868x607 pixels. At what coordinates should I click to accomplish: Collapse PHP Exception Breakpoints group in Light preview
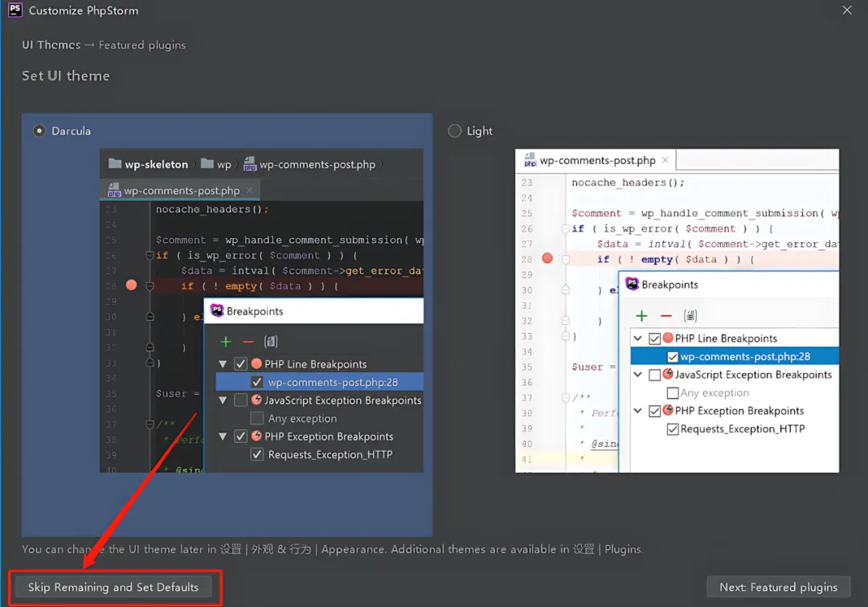tap(637, 411)
